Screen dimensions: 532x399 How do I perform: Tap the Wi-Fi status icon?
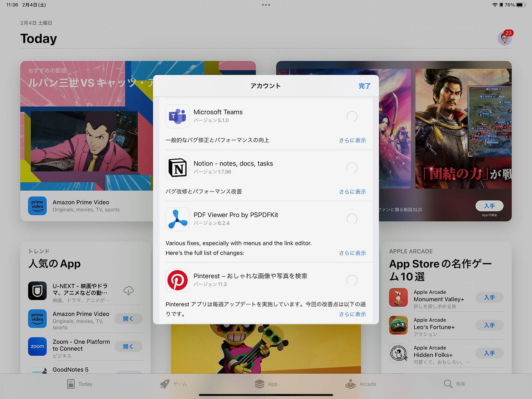click(495, 5)
